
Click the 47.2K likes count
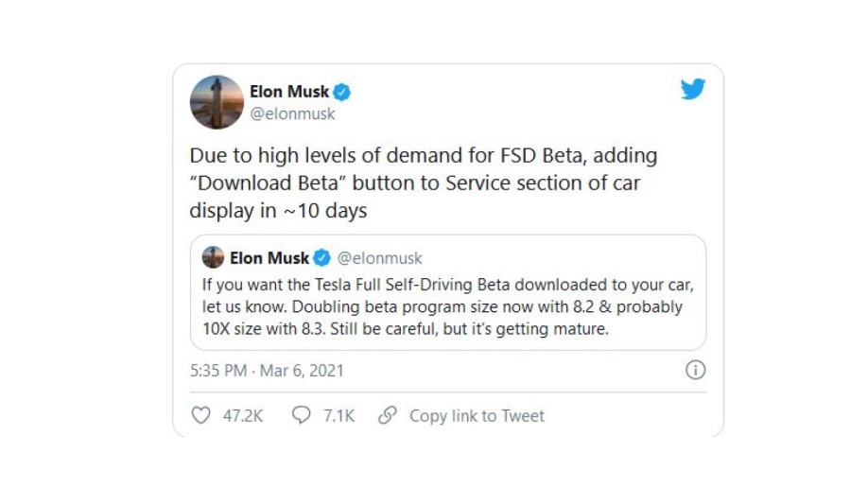(x=243, y=416)
